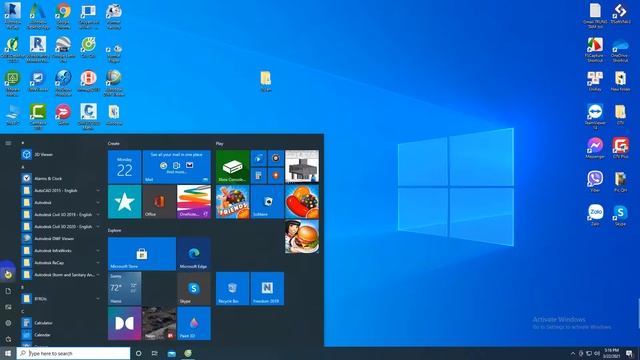
Task: Select Skype desktop shortcut
Action: tap(620, 215)
